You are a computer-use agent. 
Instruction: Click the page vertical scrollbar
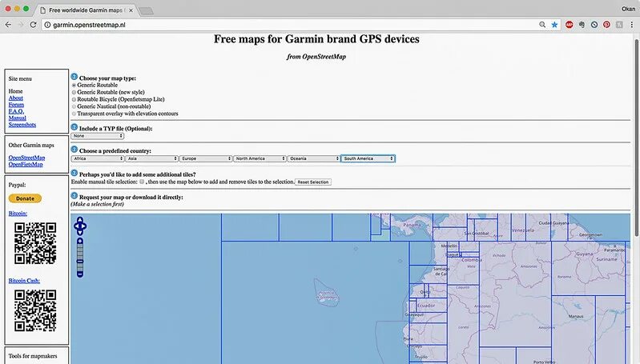(636, 138)
